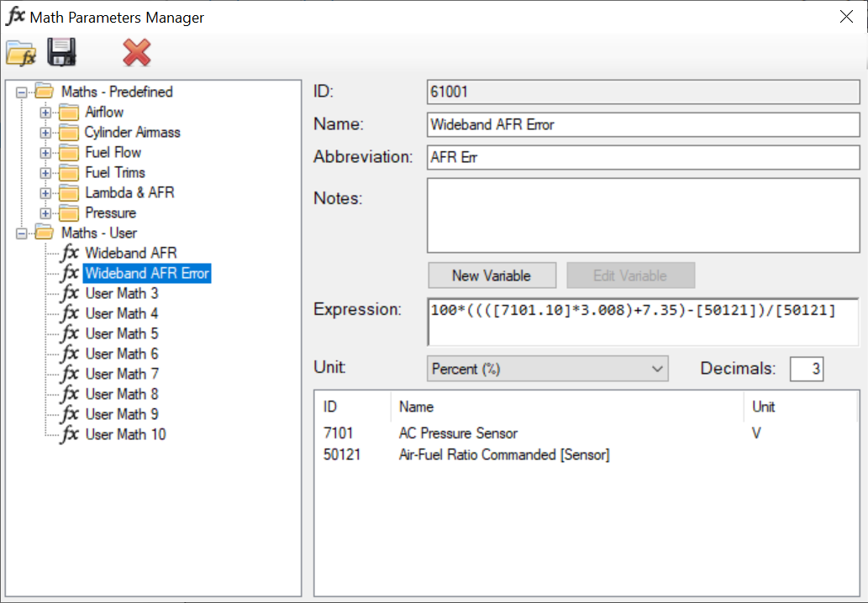Click the fx icon beside User Math 3
Viewport: 868px width, 603px height.
pyautogui.click(x=71, y=293)
